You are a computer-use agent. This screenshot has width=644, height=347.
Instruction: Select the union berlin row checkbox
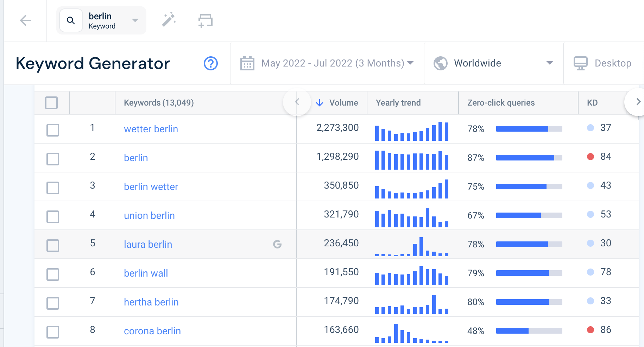[53, 216]
